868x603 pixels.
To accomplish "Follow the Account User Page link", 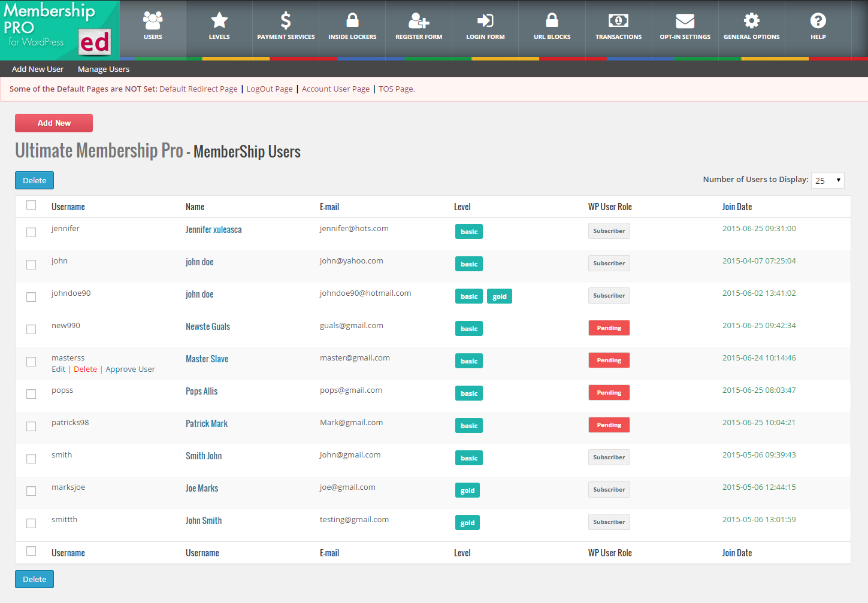I will (335, 89).
